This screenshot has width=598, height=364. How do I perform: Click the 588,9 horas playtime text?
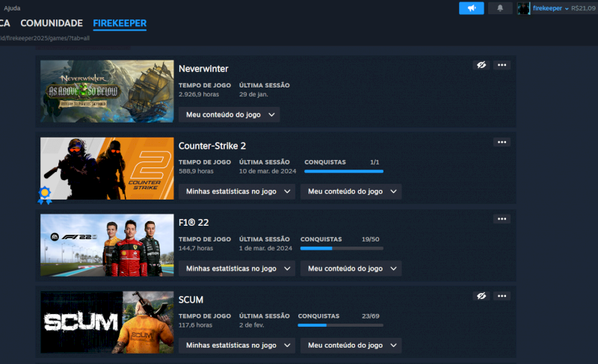click(196, 171)
